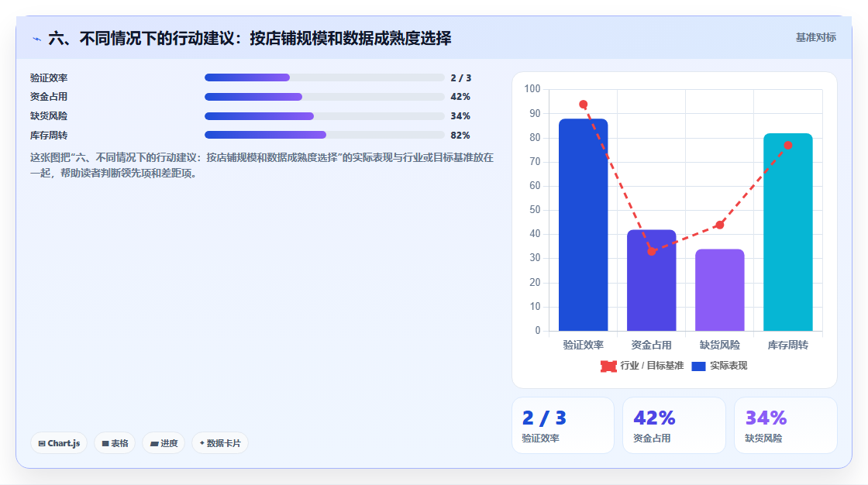
Task: Click the 缺货风险 x-axis label
Action: [x=720, y=345]
